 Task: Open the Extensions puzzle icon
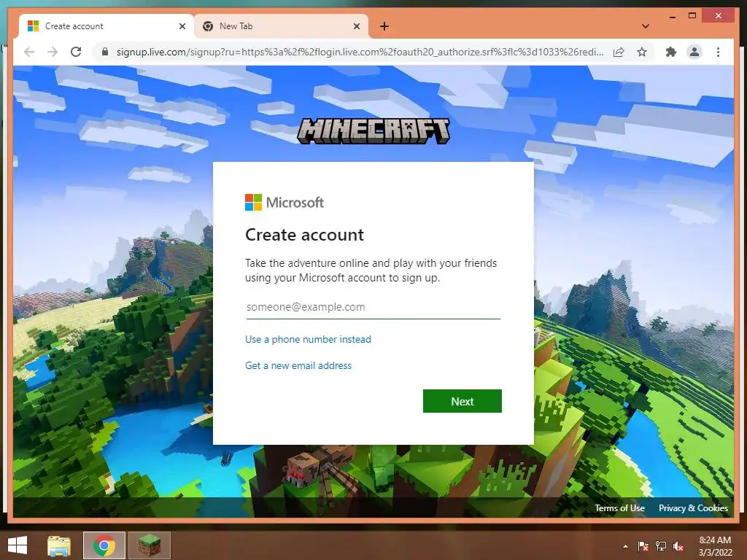point(671,52)
